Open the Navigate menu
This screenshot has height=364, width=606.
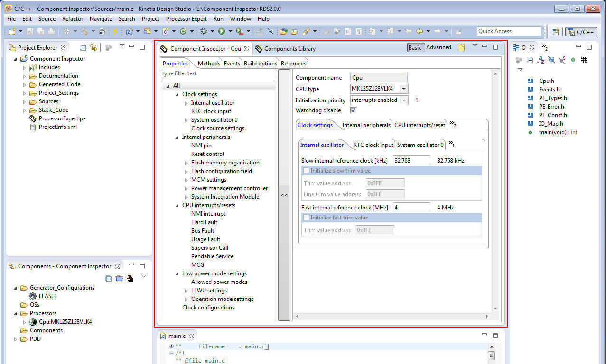[101, 19]
